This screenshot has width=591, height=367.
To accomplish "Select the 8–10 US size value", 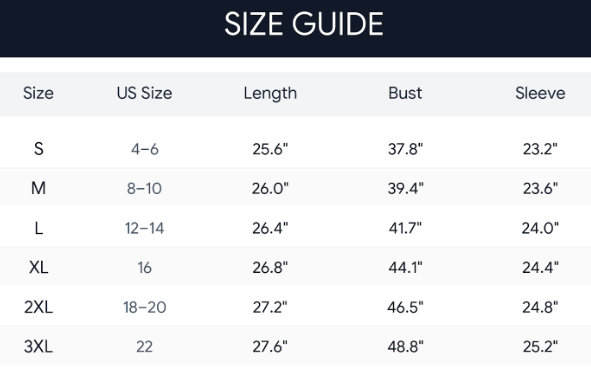I will pos(144,188).
